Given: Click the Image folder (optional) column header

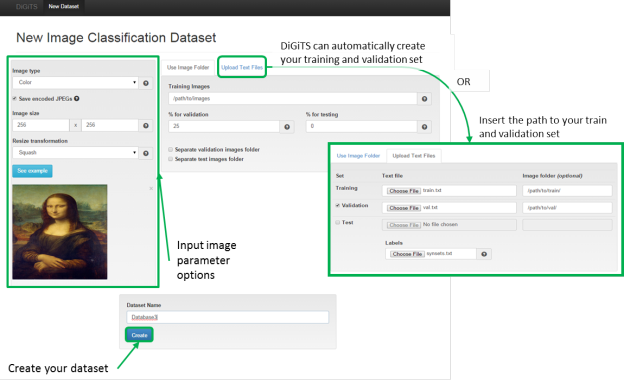Looking at the screenshot, I should point(552,176).
